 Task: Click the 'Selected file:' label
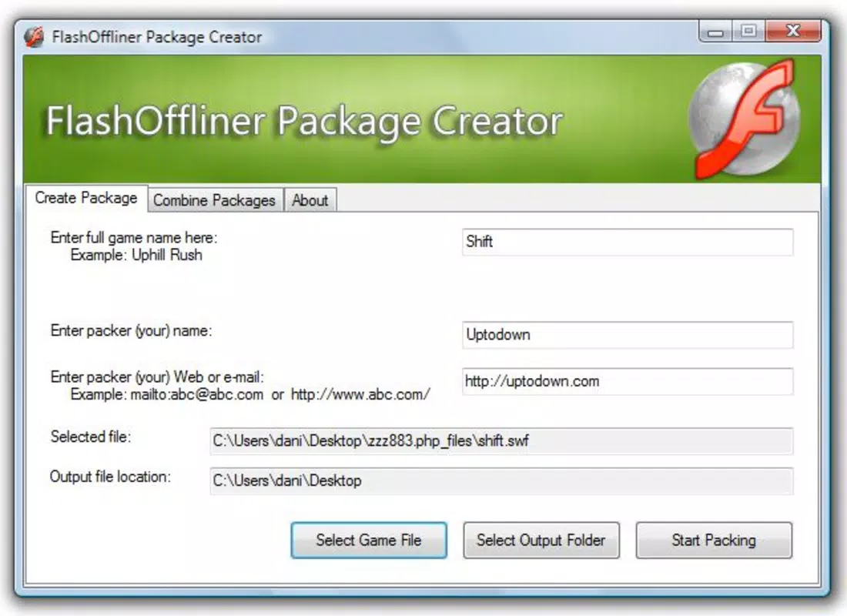91,437
